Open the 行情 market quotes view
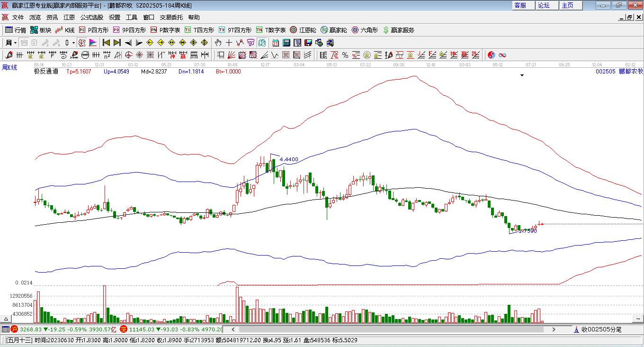Screen dimensions: 644x347 pyautogui.click(x=16, y=30)
